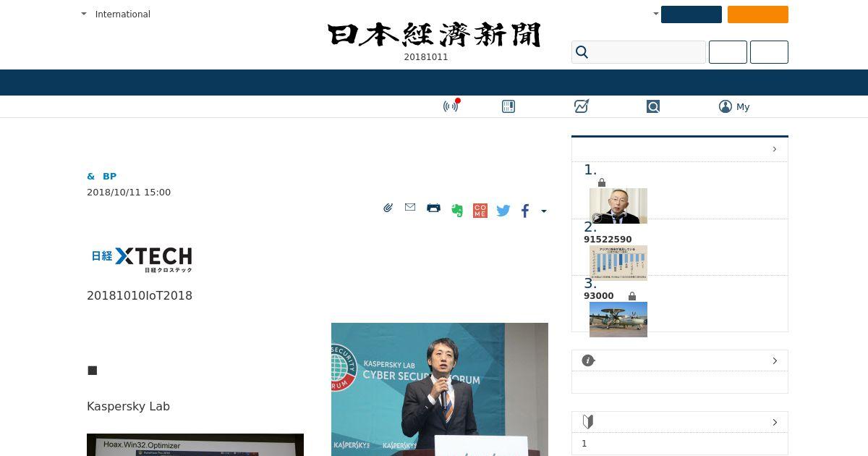
Task: Open the Hoax.Win32.Optimizer slide image
Action: pos(195,444)
